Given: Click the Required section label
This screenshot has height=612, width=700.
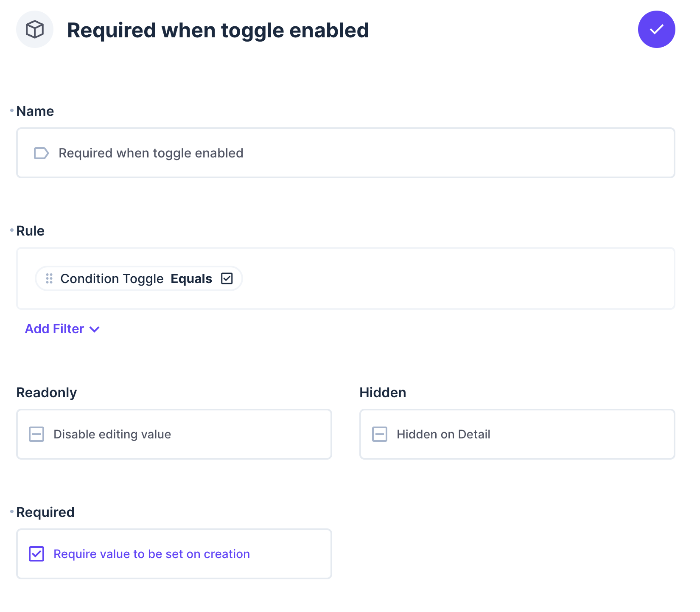Looking at the screenshot, I should (x=45, y=512).
